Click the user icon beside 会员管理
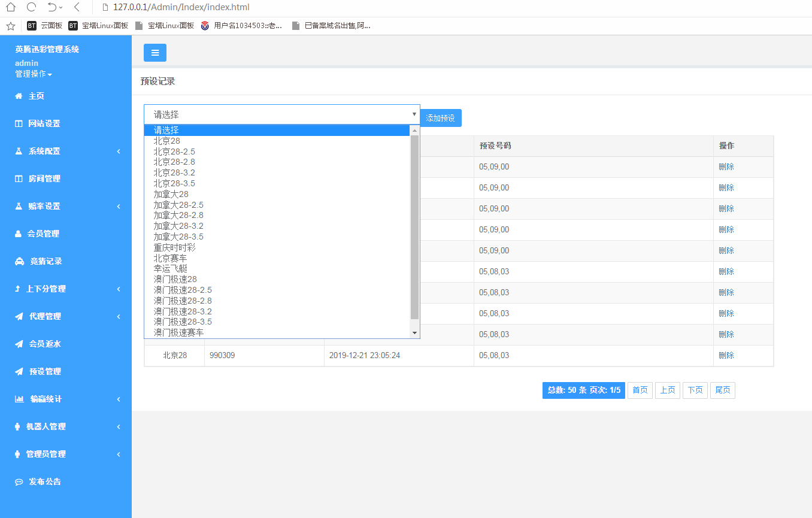 pos(18,234)
